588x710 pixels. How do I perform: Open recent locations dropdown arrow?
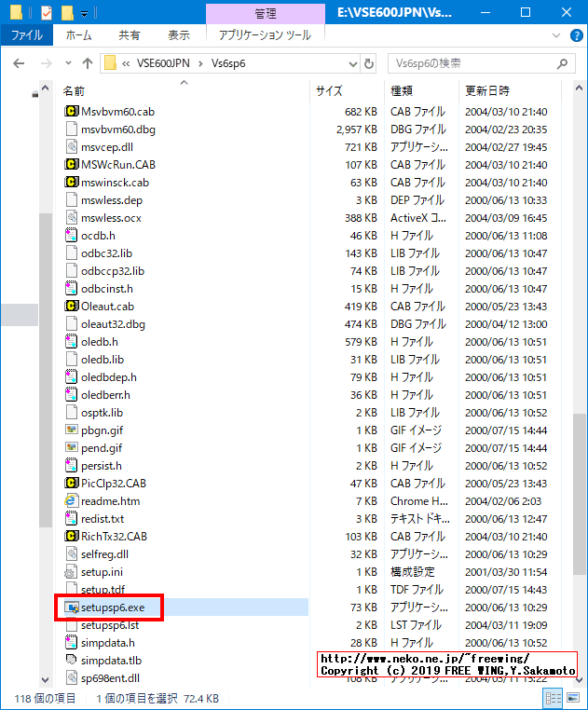tap(68, 63)
